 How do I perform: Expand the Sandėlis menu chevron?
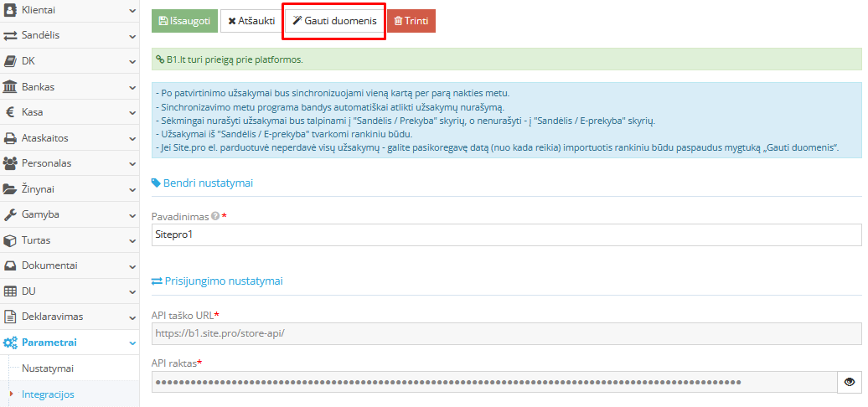pyautogui.click(x=132, y=36)
